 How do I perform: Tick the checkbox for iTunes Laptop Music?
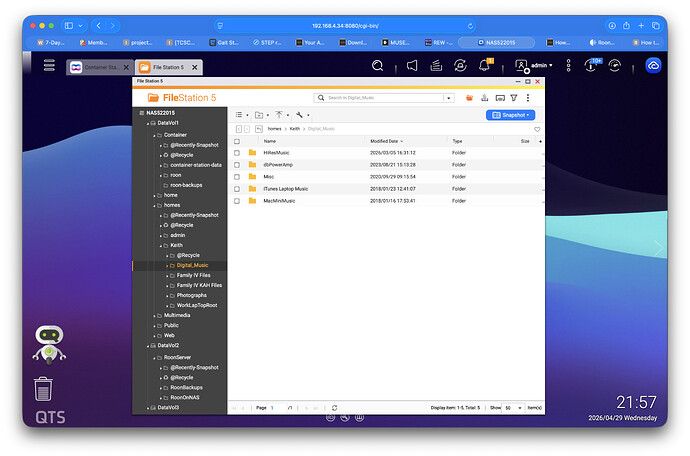[237, 189]
